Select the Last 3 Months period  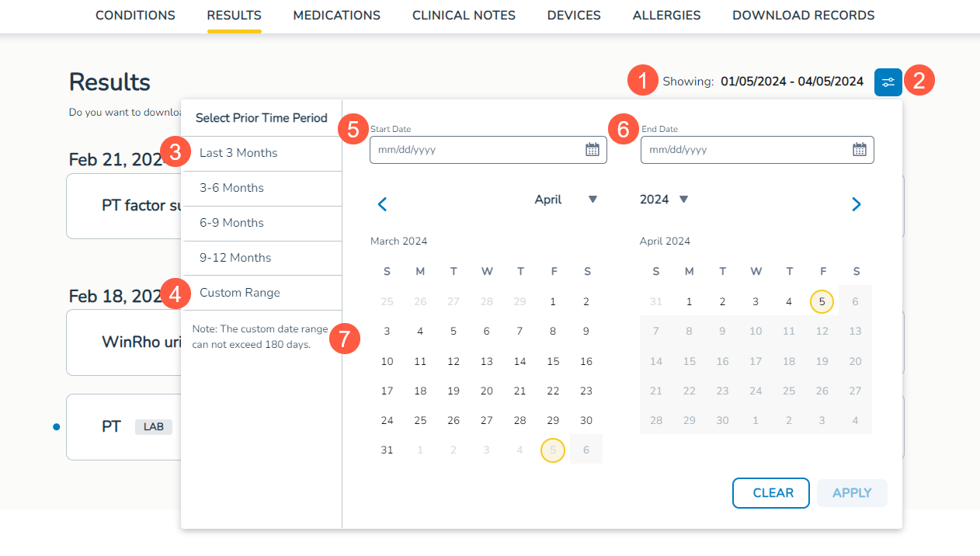point(238,153)
